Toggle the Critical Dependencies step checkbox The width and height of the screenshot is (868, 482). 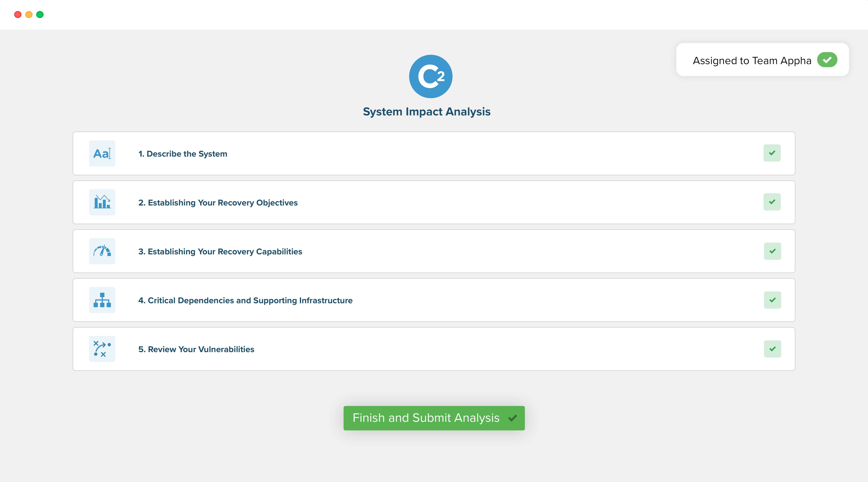(x=772, y=300)
